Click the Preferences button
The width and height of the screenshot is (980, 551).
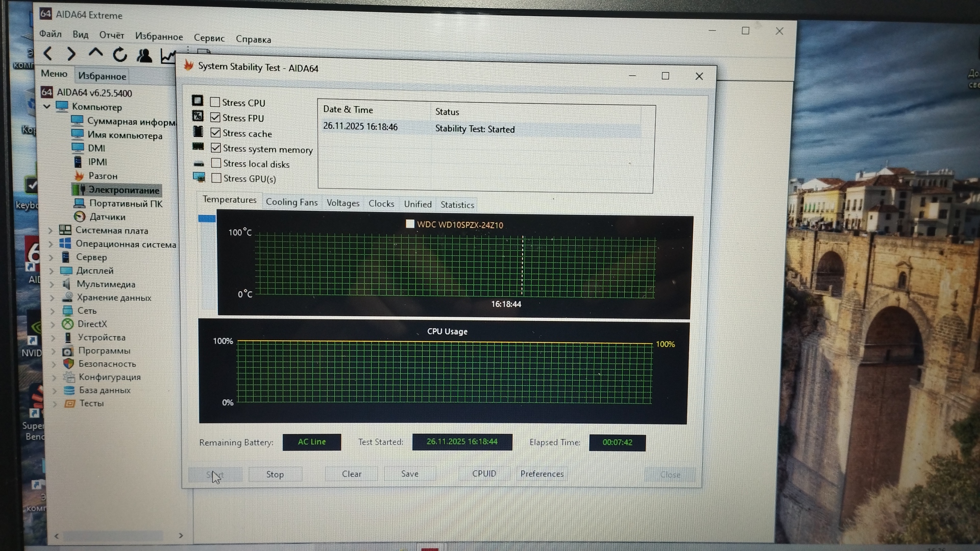(542, 473)
